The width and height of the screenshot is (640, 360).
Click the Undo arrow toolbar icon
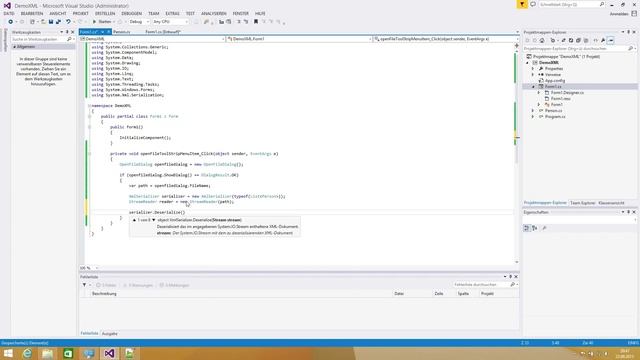(68, 22)
